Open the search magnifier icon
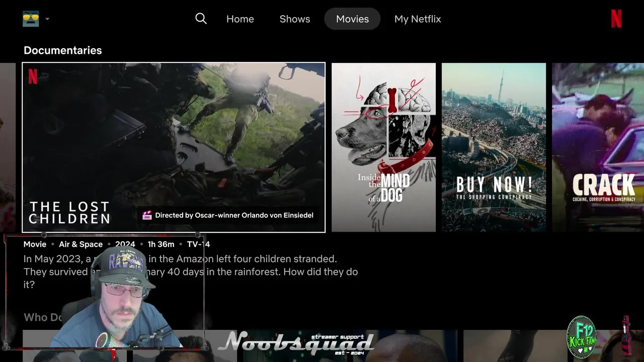This screenshot has height=362, width=644. coord(201,19)
